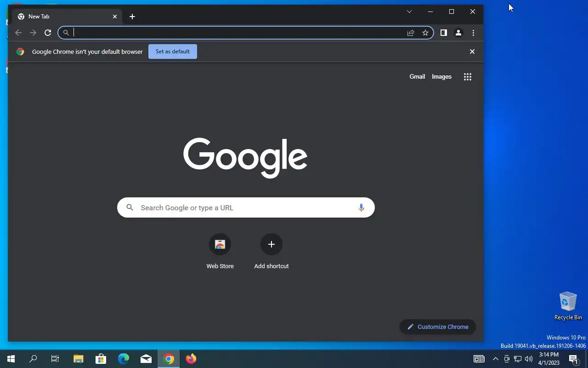Open the Google apps grid
The width and height of the screenshot is (588, 368).
tap(468, 77)
